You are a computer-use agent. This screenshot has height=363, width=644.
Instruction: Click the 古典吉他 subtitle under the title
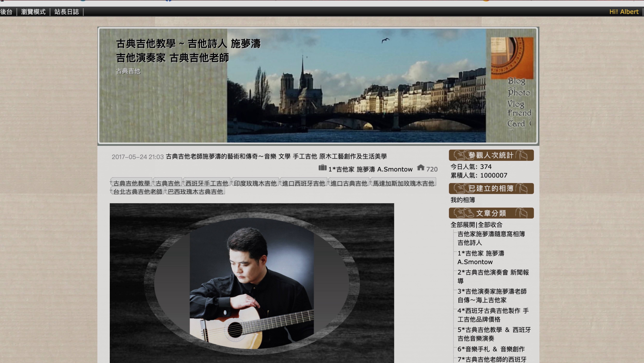(x=128, y=71)
